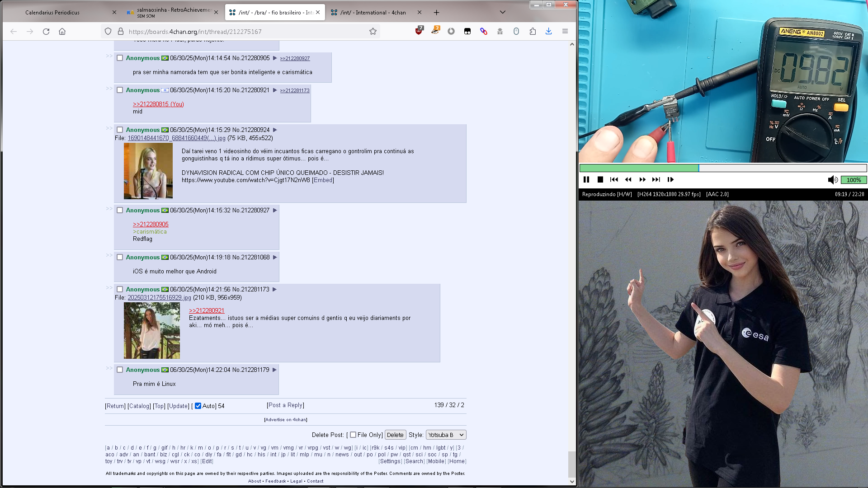The image size is (868, 488).
Task: Go back to the previous page
Action: coord(14,31)
